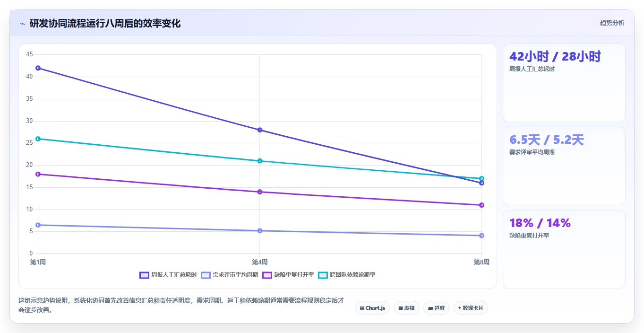Click the y-axis label 35

click(x=29, y=99)
